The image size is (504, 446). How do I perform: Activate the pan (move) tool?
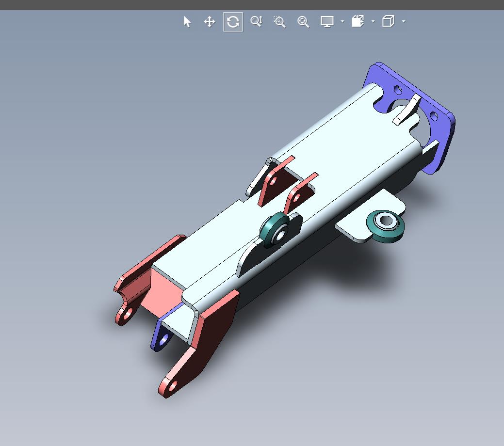click(210, 22)
